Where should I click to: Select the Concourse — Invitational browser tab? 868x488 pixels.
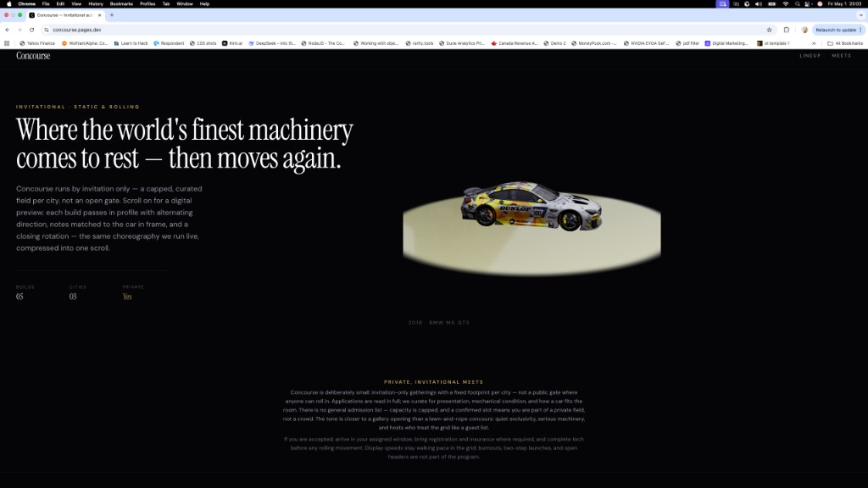pos(65,15)
